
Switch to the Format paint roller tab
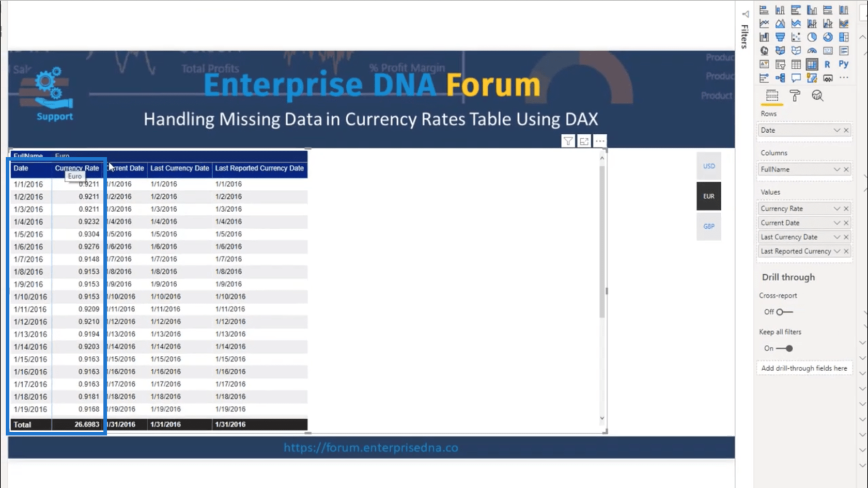coord(795,96)
